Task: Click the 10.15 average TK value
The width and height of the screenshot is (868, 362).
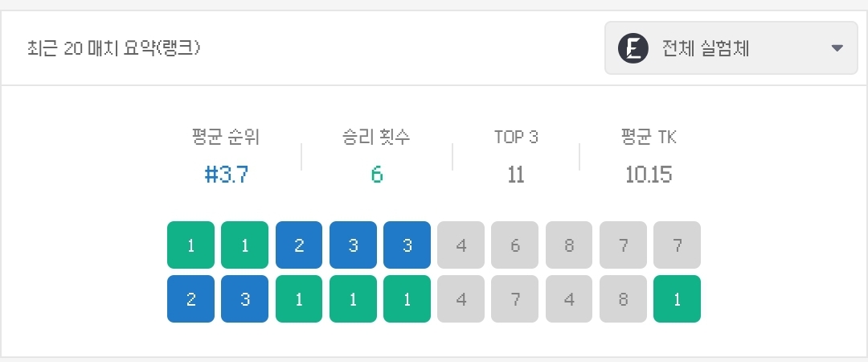Action: [649, 175]
